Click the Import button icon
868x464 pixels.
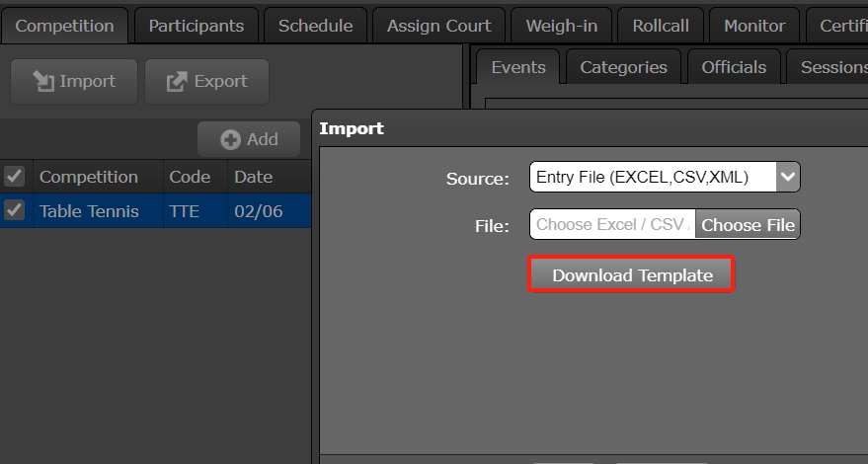point(43,82)
